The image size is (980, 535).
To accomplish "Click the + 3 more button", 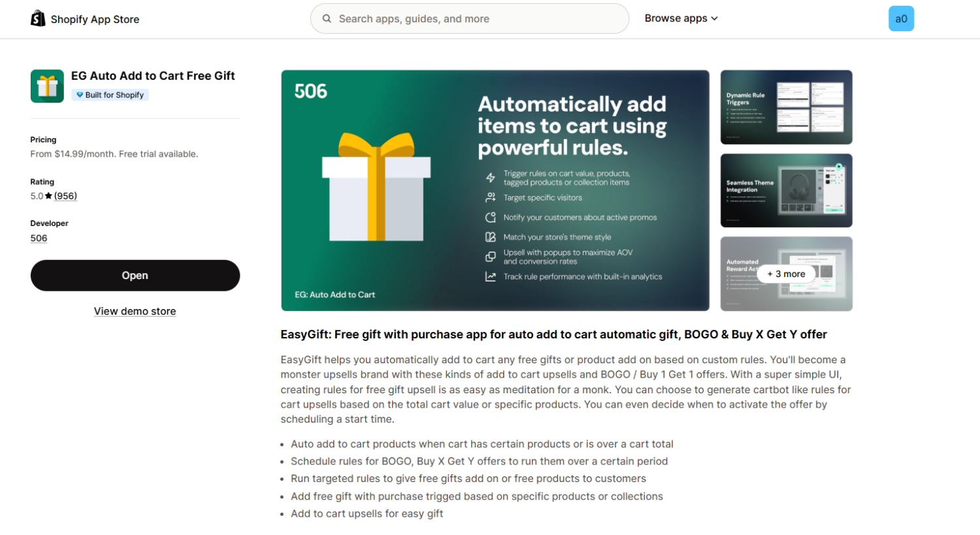I will coord(786,274).
